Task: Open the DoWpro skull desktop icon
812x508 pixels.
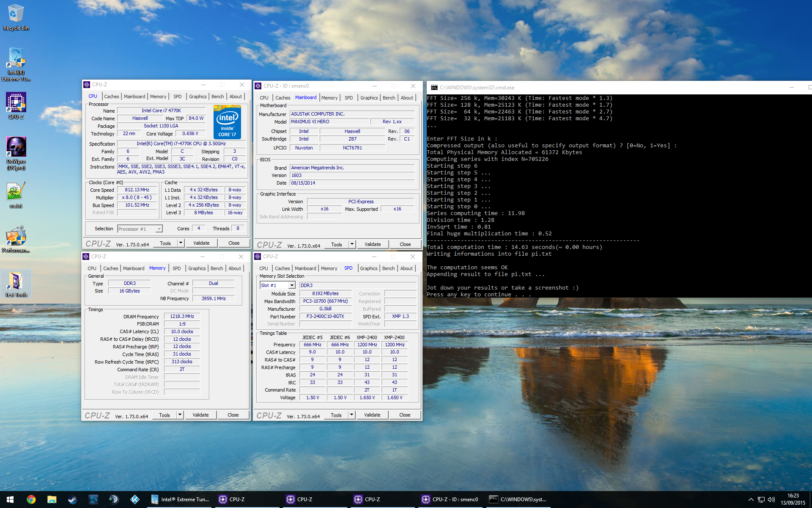Action: 16,154
